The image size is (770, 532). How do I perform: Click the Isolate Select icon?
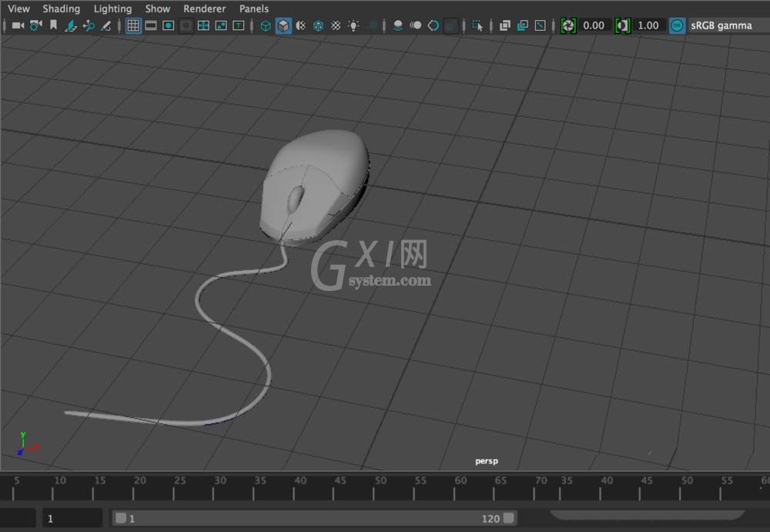pyautogui.click(x=477, y=25)
